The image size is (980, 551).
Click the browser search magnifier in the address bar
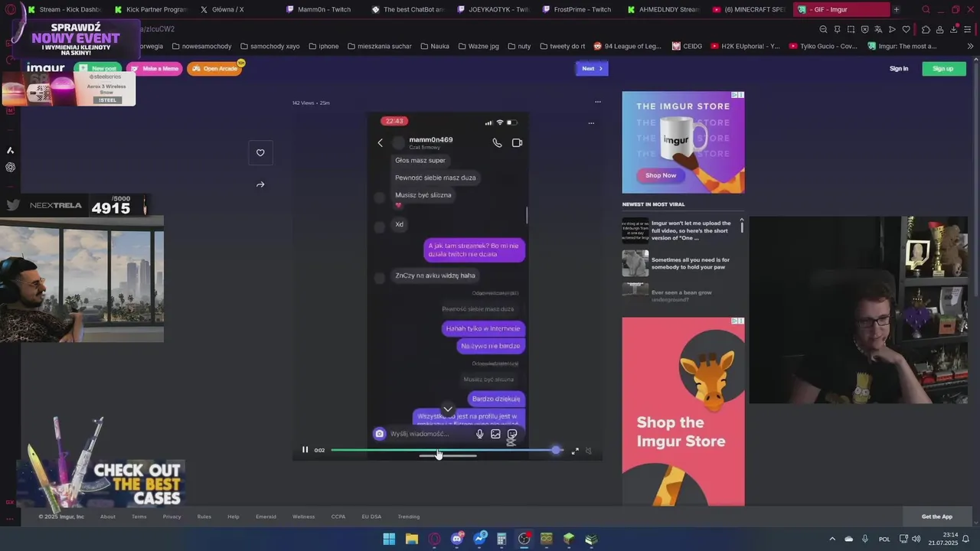(x=823, y=29)
